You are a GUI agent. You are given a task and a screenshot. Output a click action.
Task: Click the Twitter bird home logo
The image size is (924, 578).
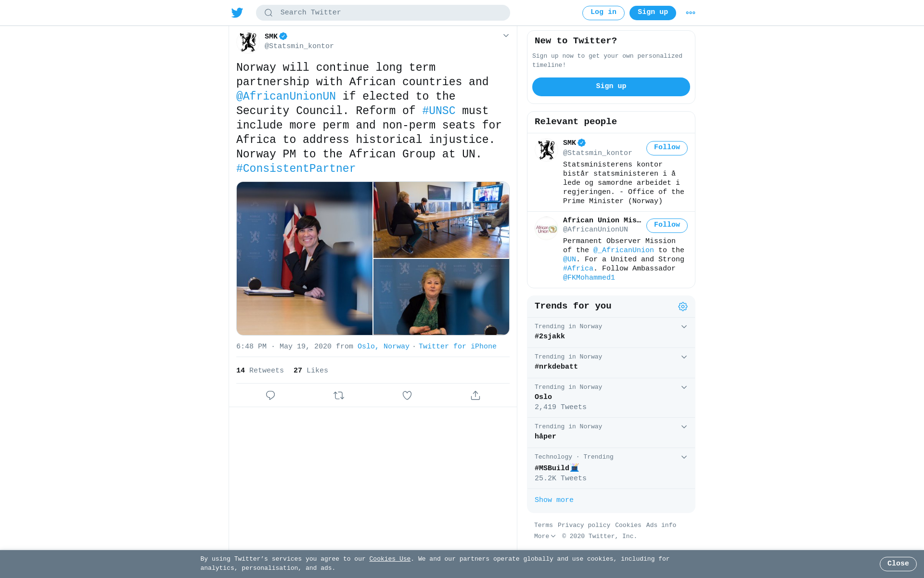coord(237,13)
